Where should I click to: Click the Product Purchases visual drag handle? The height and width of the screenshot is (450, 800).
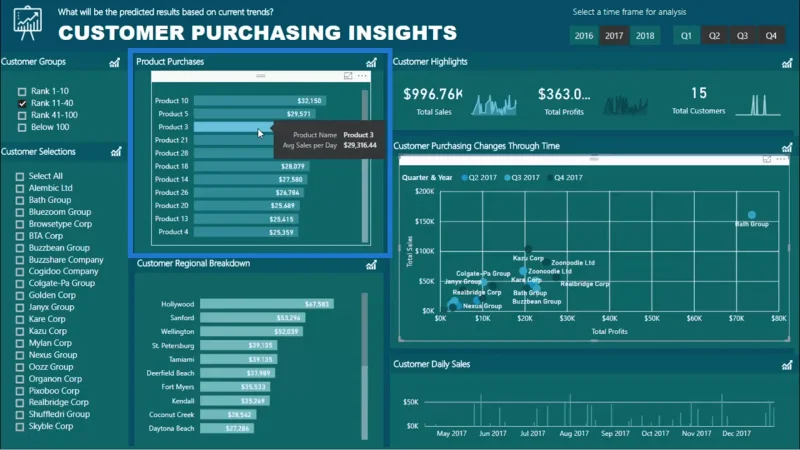pyautogui.click(x=261, y=76)
